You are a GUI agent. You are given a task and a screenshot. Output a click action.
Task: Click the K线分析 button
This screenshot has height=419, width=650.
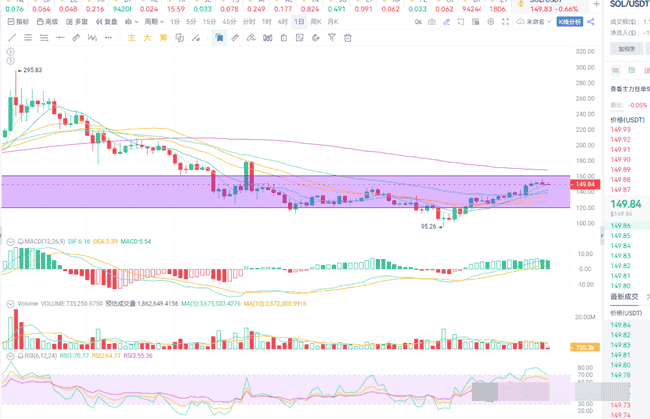(569, 21)
